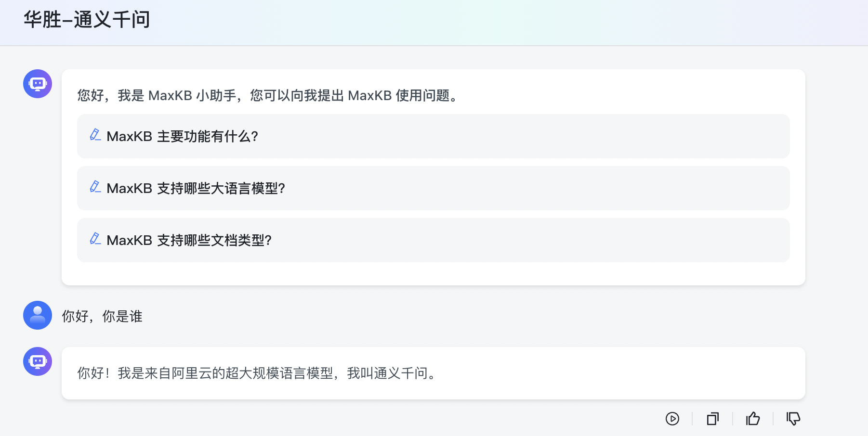The image size is (868, 436).
Task: Give the reply a thumbs down
Action: click(793, 419)
